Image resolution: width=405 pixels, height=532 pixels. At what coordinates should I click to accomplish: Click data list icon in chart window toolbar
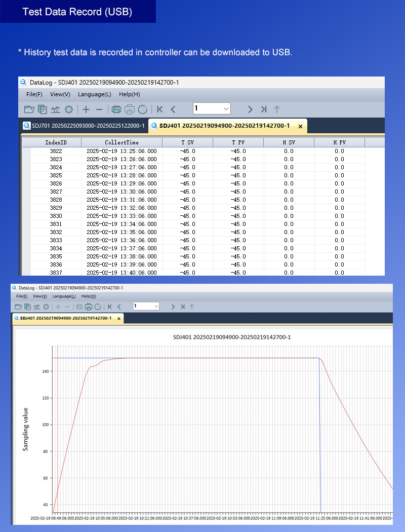pos(28,307)
